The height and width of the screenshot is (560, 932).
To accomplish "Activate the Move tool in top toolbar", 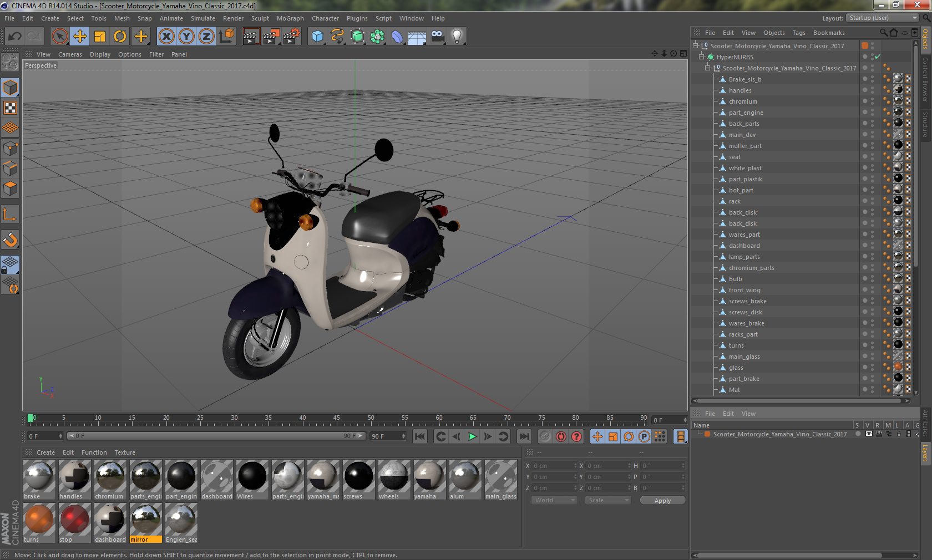I will [x=80, y=37].
